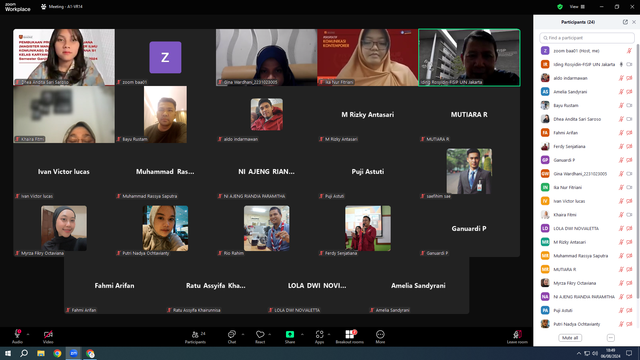Click saefihim sae profile picture tile

(469, 171)
